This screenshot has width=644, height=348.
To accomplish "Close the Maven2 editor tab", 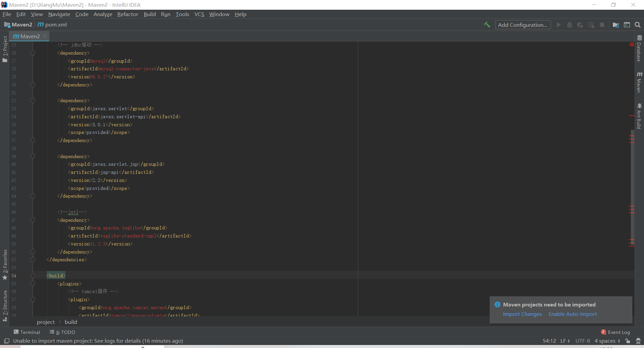I will coord(45,36).
